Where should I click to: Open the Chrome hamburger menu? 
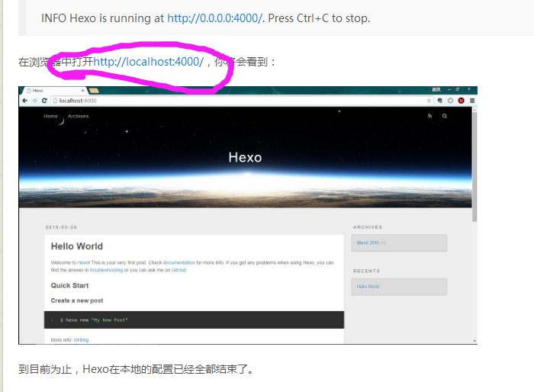[472, 101]
